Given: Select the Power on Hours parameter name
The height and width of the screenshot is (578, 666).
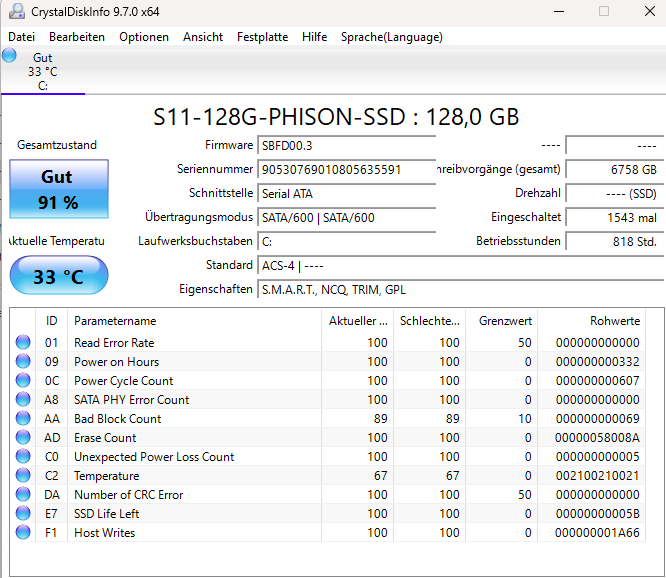Looking at the screenshot, I should 116,362.
